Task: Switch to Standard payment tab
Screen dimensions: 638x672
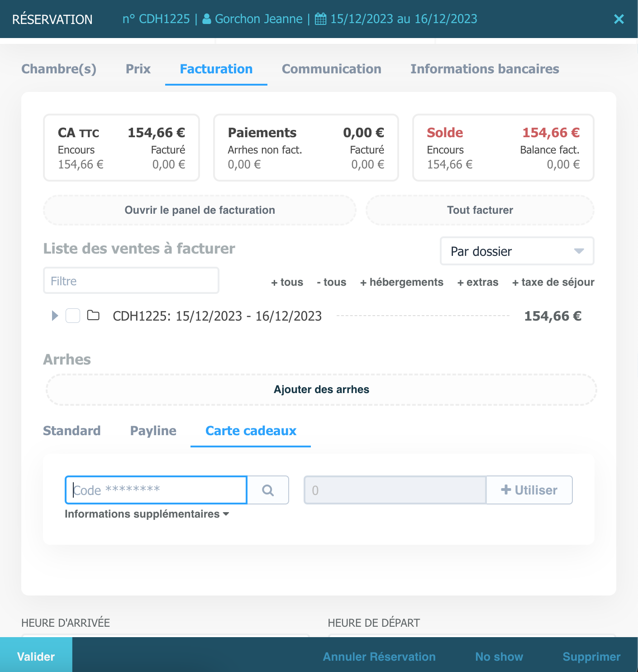Action: pos(72,431)
